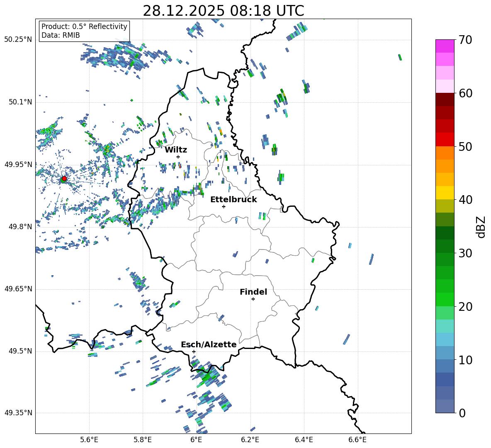Click the bright red colorbar swatch

point(445,140)
